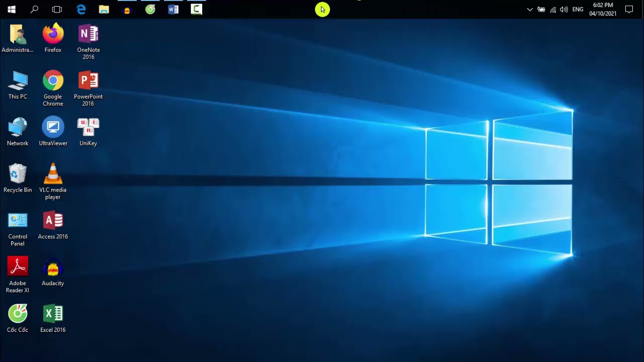The height and width of the screenshot is (362, 644).
Task: Select the This PC desktop icon
Action: [18, 85]
